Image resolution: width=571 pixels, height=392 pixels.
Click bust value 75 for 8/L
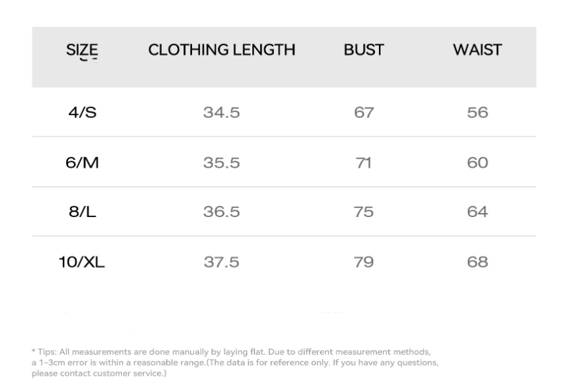[x=363, y=212]
